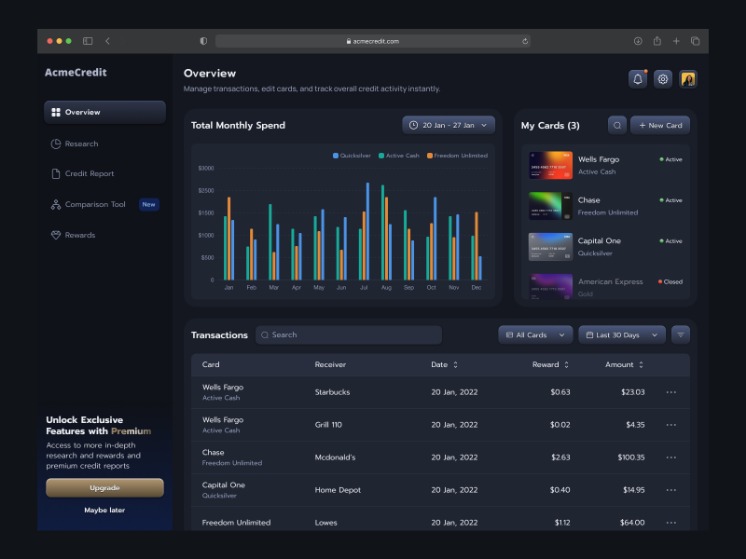The image size is (746, 559).
Task: Toggle the Active Cash legend series
Action: click(399, 156)
